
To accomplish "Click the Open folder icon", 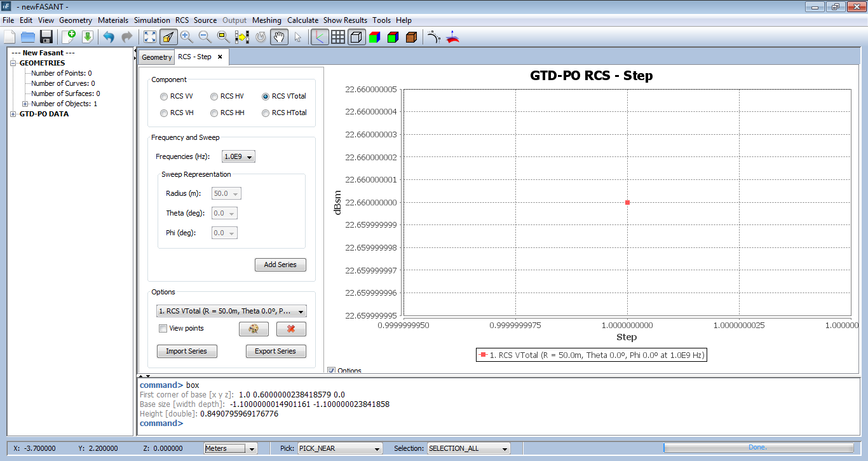I will click(x=28, y=37).
